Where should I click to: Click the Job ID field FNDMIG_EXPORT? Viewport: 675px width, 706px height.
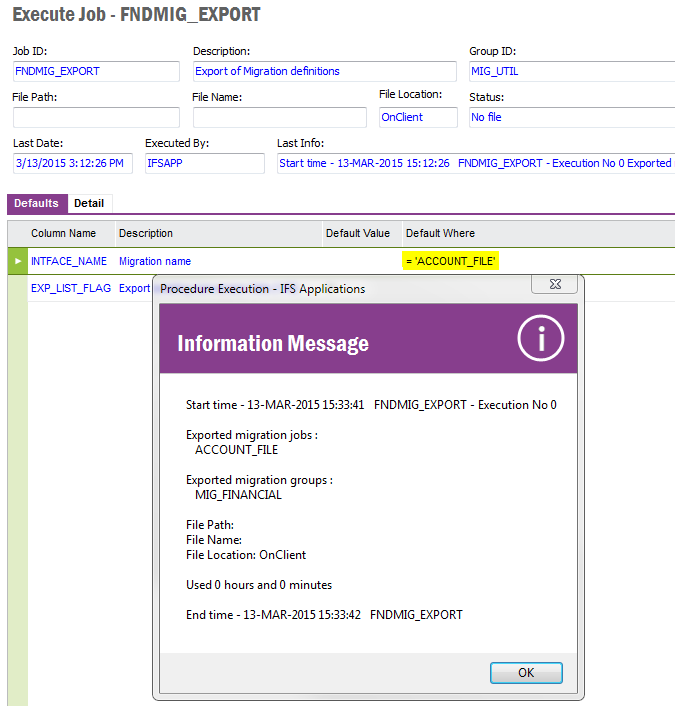[x=96, y=72]
